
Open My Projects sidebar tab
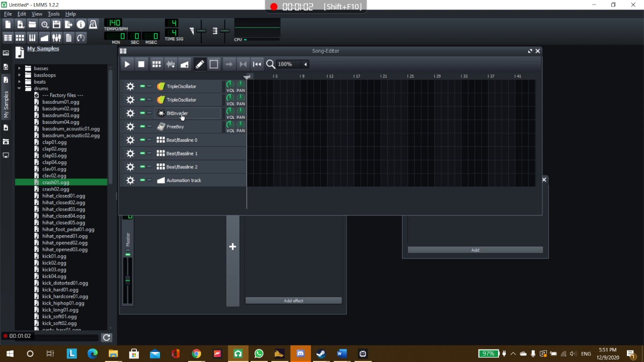pyautogui.click(x=6, y=66)
